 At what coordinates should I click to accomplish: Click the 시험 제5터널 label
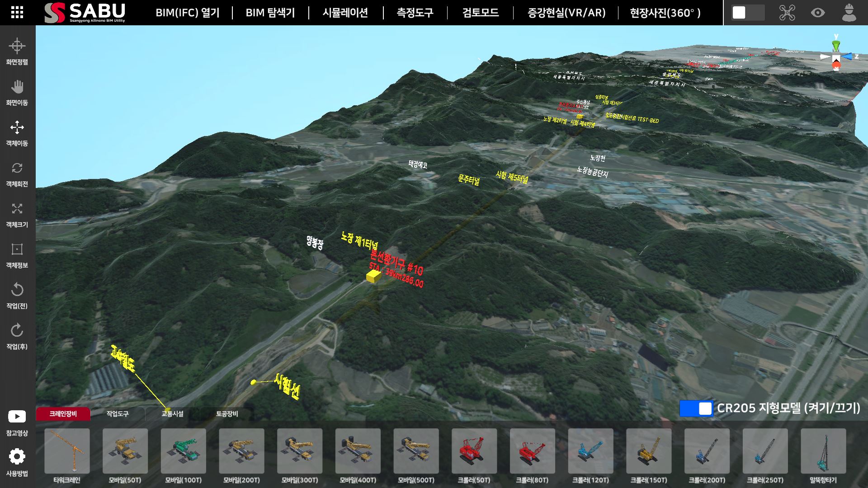point(512,177)
